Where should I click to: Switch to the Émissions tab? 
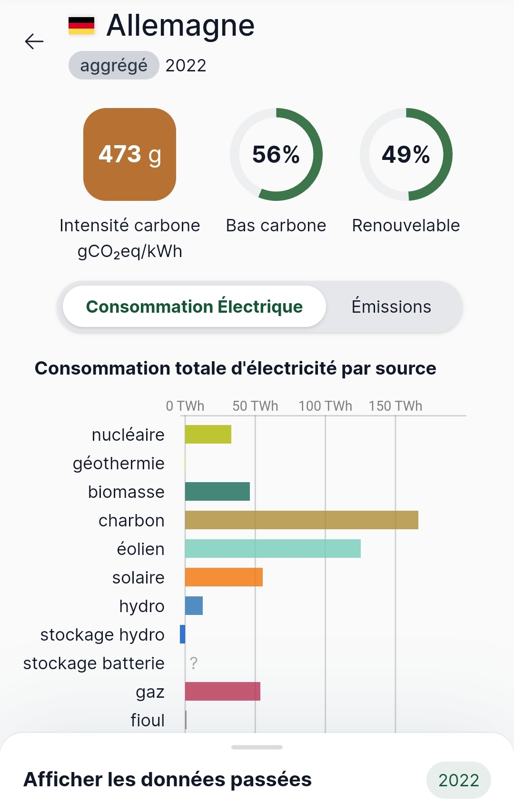[391, 307]
